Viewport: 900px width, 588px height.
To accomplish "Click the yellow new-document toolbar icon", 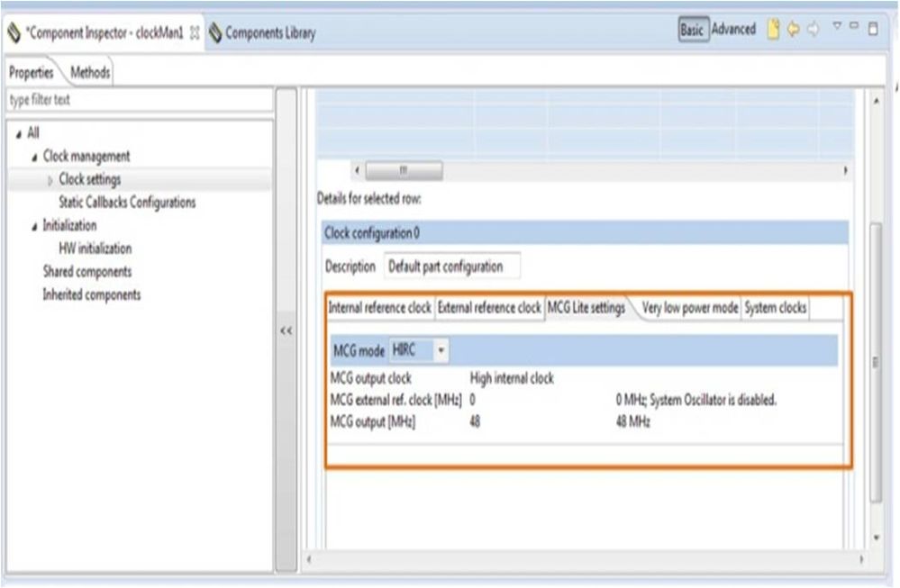I will tap(773, 29).
